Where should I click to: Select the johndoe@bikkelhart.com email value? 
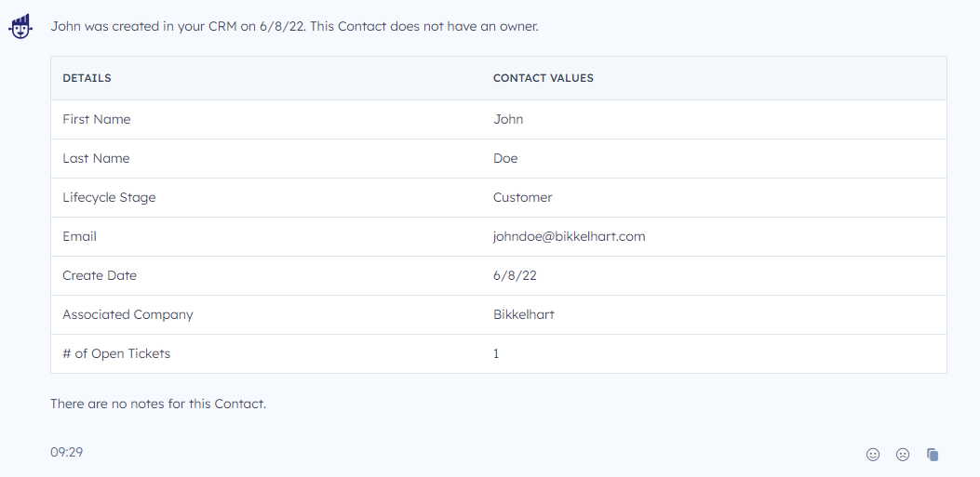(x=569, y=236)
